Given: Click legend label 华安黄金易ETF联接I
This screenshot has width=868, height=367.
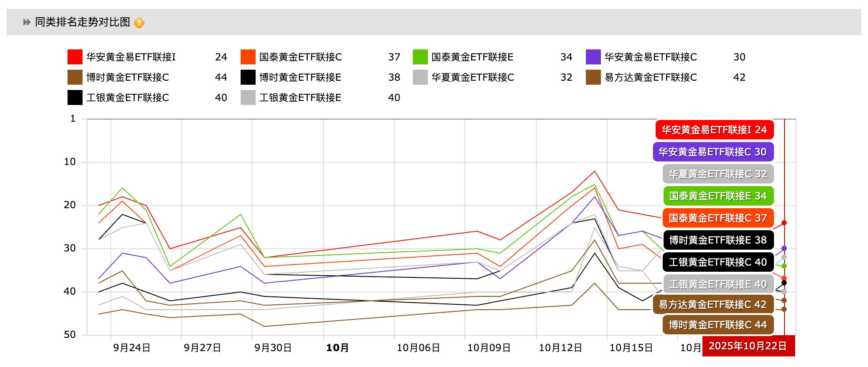Looking at the screenshot, I should coord(131,57).
